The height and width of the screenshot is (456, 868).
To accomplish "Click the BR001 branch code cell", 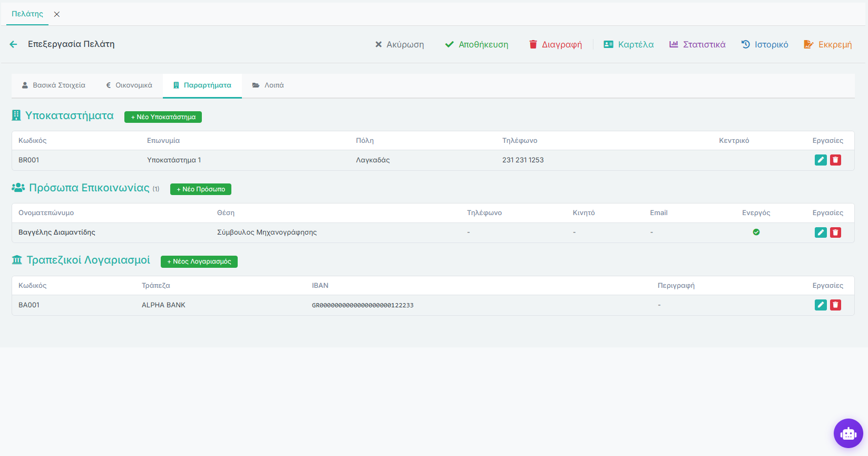I will pyautogui.click(x=29, y=160).
